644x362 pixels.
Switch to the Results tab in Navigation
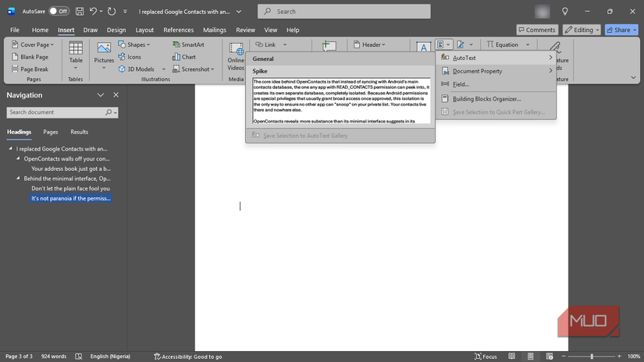80,132
